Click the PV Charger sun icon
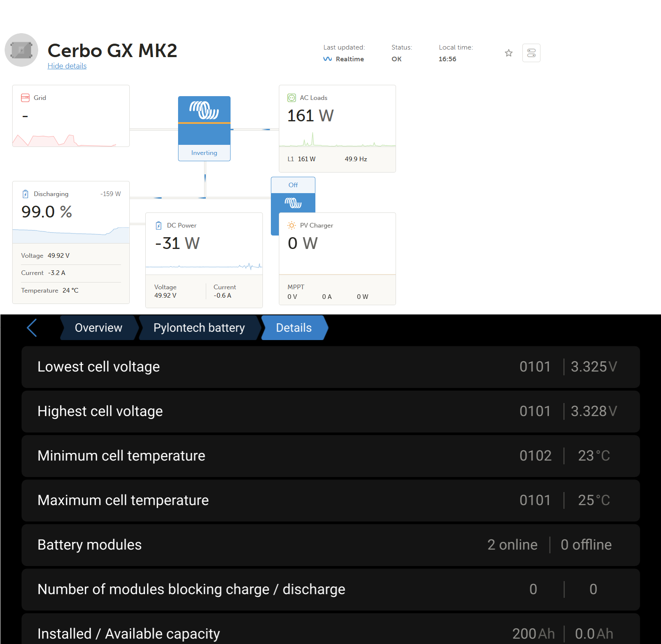 291,225
